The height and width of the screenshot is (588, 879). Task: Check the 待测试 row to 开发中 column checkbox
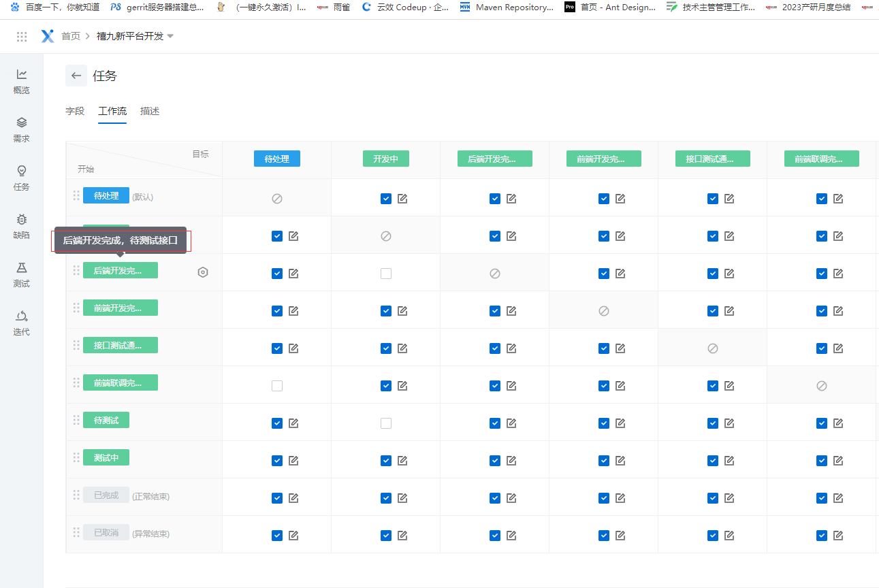386,423
